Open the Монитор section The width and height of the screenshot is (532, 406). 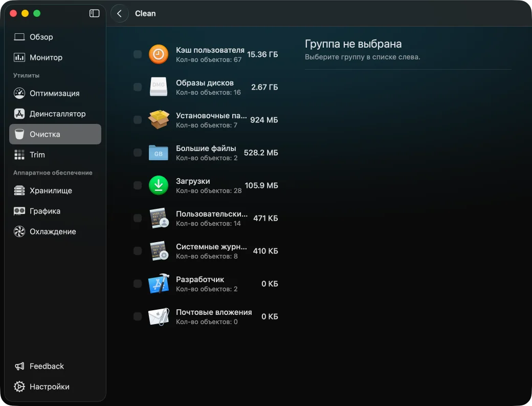coord(55,57)
